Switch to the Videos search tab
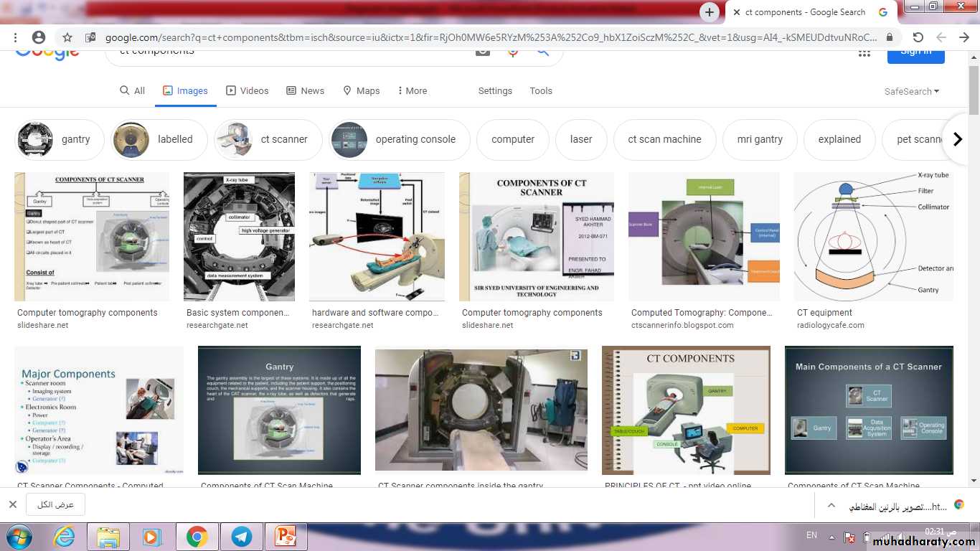This screenshot has width=980, height=551. 247,91
